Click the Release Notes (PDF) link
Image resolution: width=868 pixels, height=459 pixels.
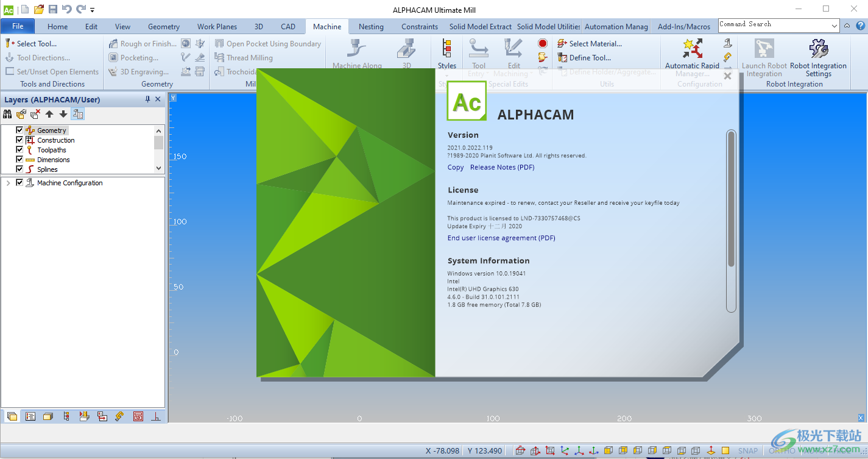pos(502,166)
